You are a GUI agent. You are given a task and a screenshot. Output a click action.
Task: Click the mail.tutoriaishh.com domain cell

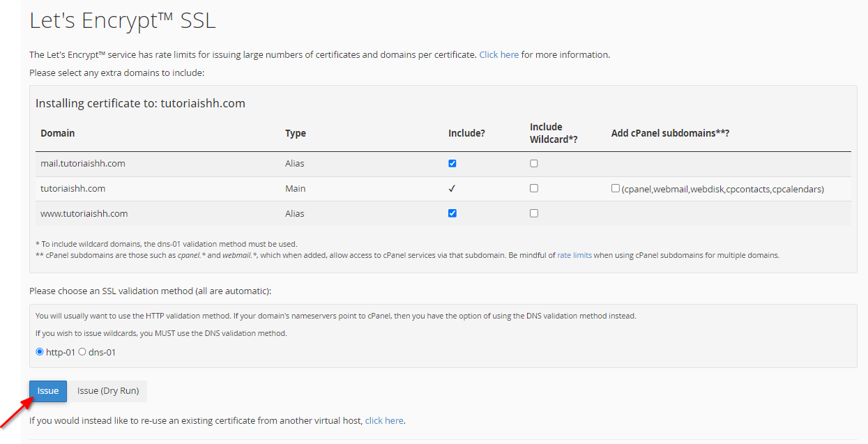83,163
